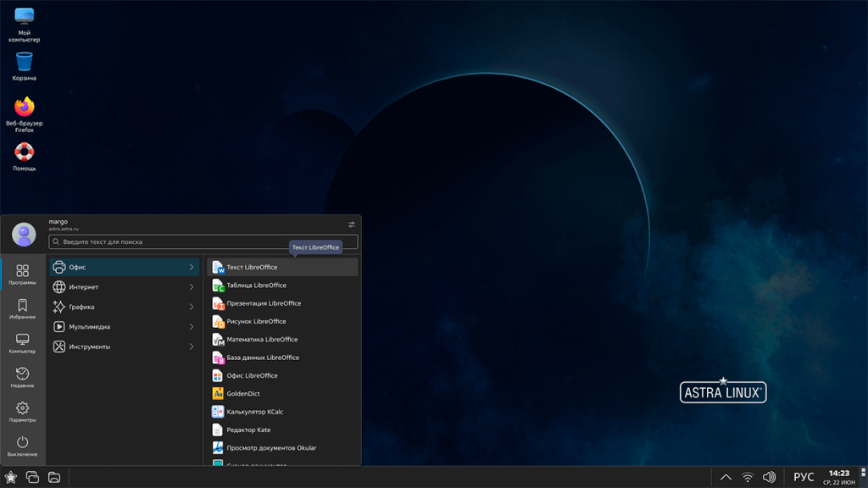Image resolution: width=868 pixels, height=488 pixels.
Task: Expand the Мультимедиа category chevron
Action: 192,327
